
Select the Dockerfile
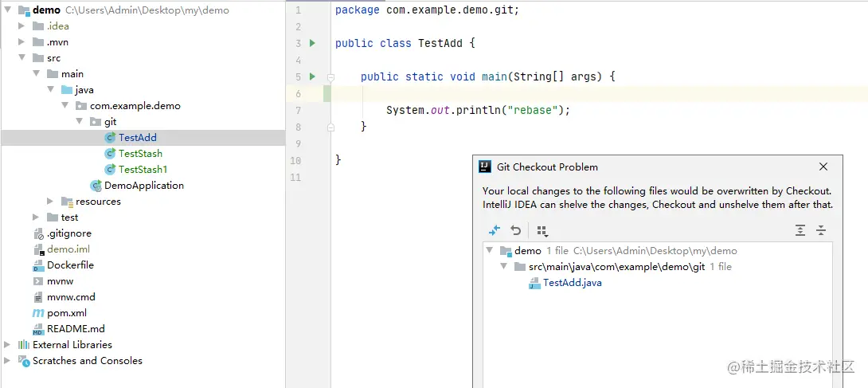click(70, 265)
